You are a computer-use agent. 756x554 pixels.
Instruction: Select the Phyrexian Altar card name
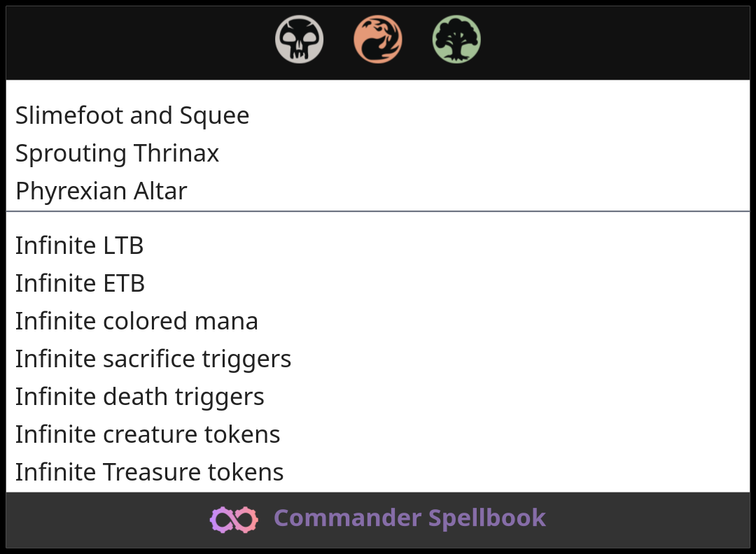[101, 191]
